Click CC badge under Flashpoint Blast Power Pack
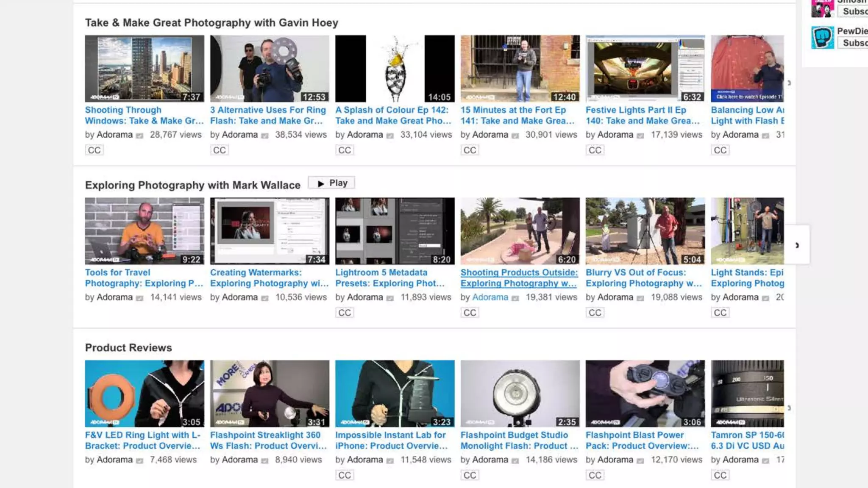Image resolution: width=868 pixels, height=488 pixels. 595,475
